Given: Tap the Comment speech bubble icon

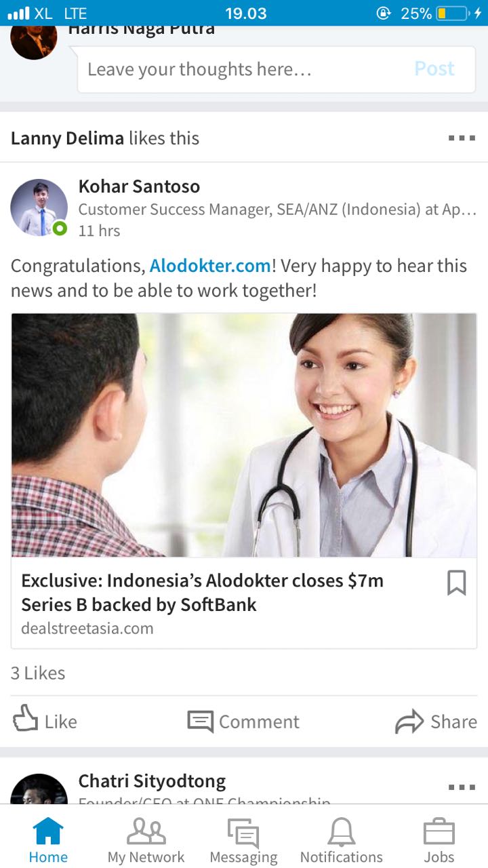Looking at the screenshot, I should 200,722.
